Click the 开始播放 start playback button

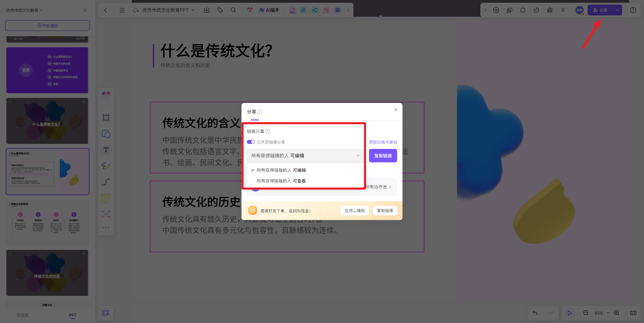pyautogui.click(x=47, y=25)
